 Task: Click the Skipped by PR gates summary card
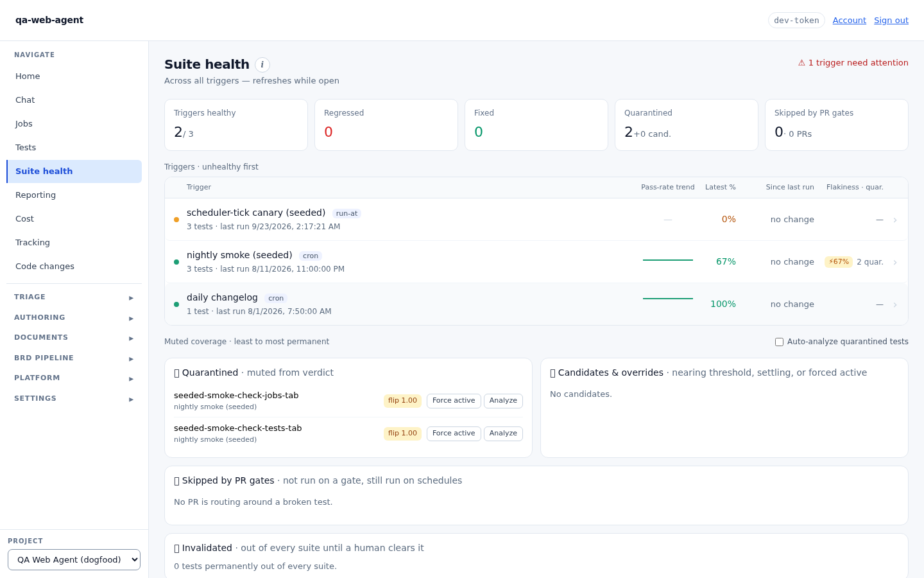tap(837, 125)
